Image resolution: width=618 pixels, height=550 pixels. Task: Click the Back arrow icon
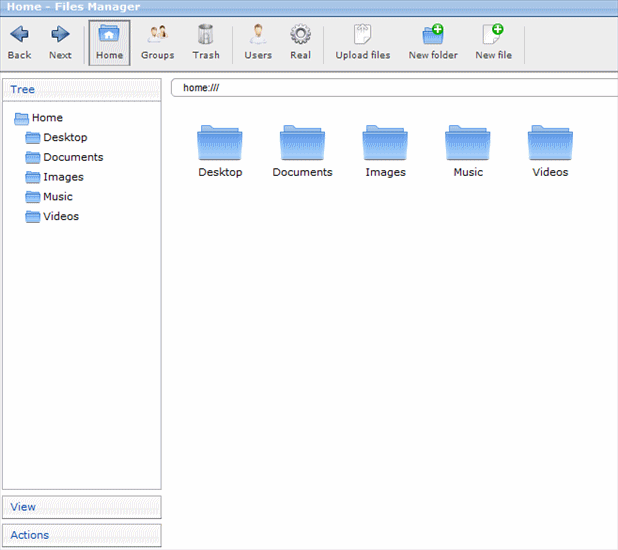19,35
